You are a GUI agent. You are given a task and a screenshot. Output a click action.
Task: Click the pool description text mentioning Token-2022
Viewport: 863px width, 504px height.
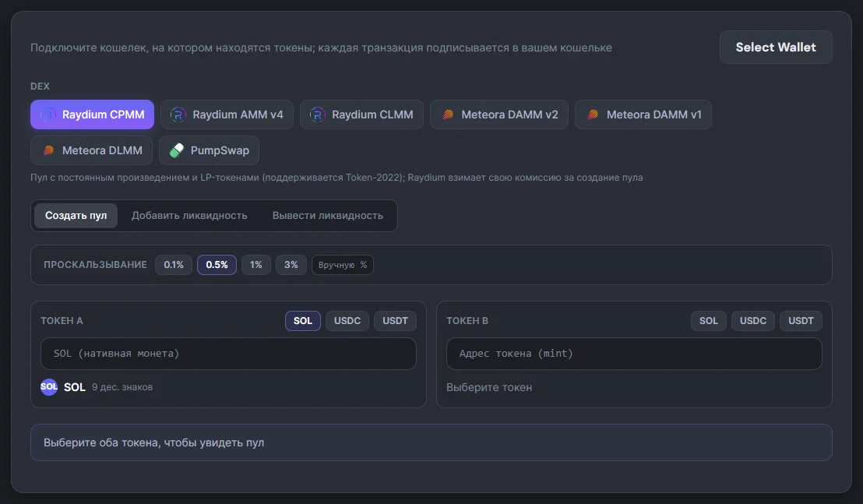click(336, 178)
